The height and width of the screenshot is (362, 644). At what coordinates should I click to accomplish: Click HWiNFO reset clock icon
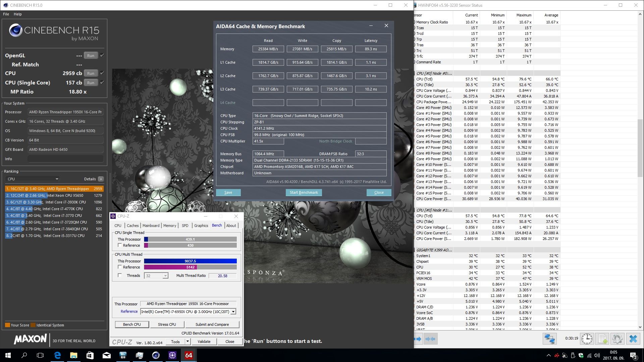pos(587,339)
